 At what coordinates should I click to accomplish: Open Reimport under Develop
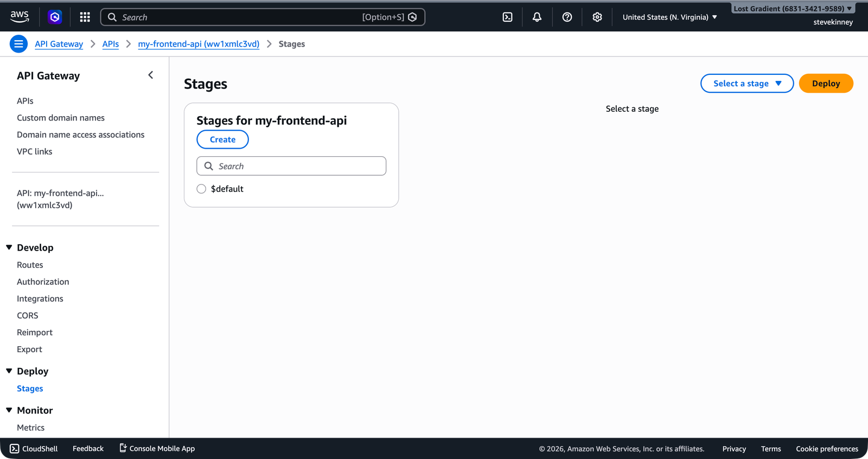[x=35, y=332]
